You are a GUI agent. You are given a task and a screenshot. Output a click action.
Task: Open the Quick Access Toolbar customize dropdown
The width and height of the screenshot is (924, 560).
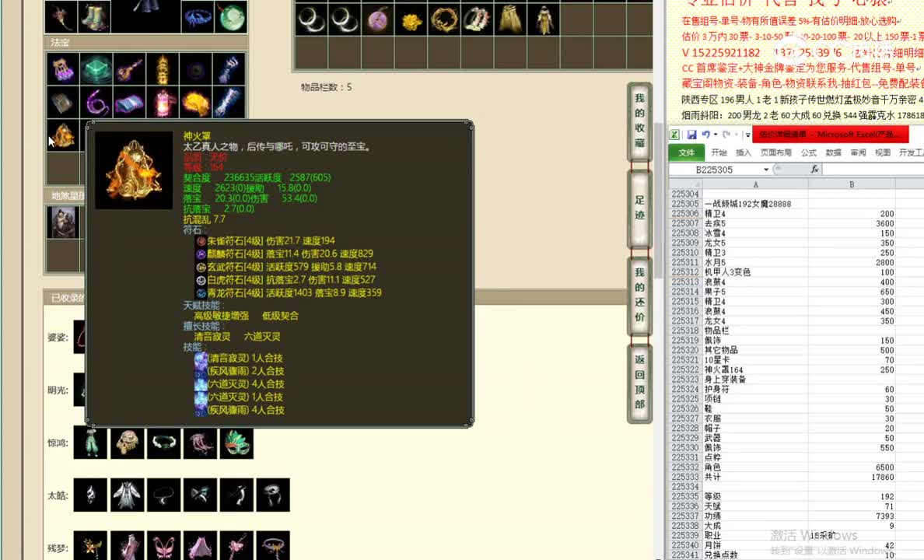[x=747, y=135]
